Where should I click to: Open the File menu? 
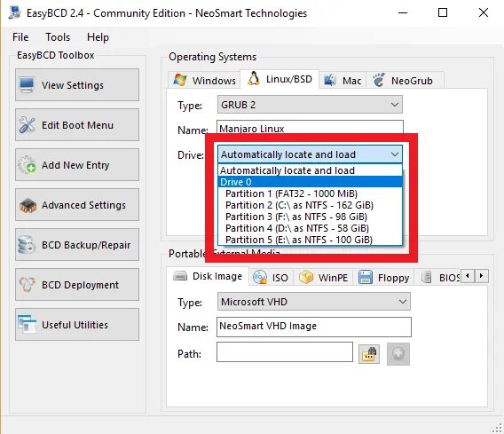[x=20, y=37]
